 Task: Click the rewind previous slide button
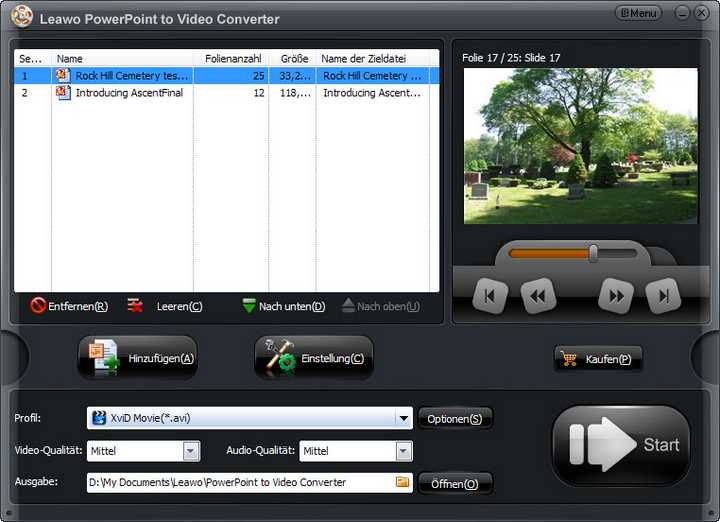[538, 296]
